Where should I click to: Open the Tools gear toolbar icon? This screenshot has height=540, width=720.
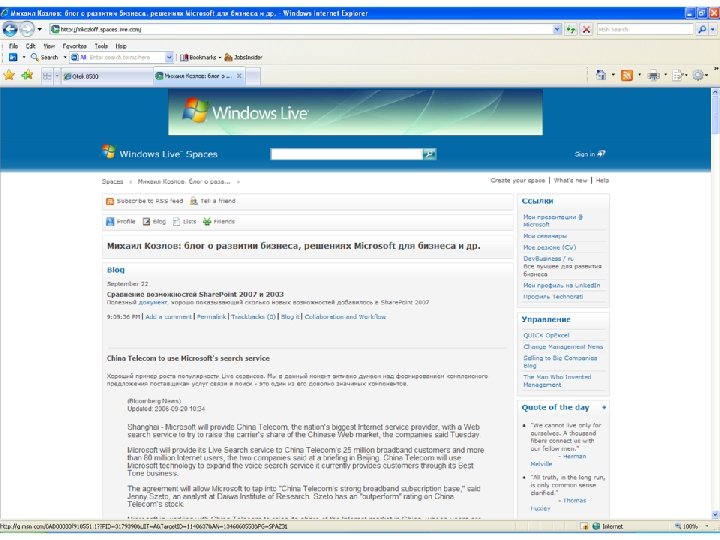pyautogui.click(x=698, y=75)
